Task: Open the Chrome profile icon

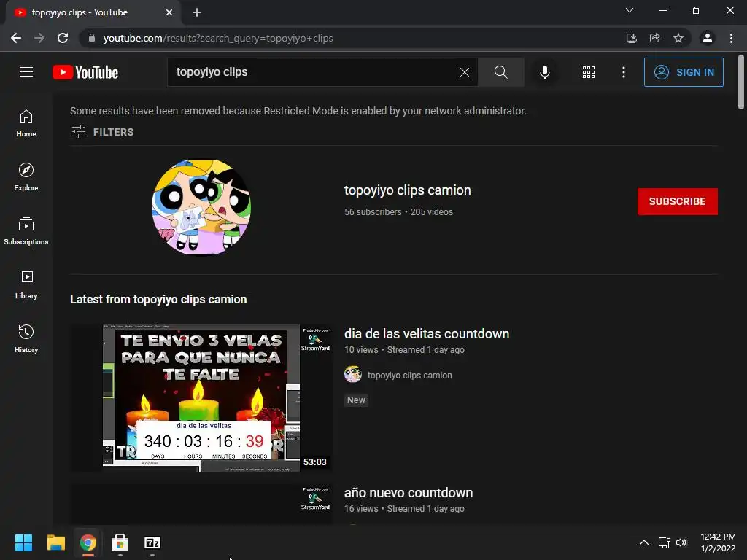Action: coord(708,38)
